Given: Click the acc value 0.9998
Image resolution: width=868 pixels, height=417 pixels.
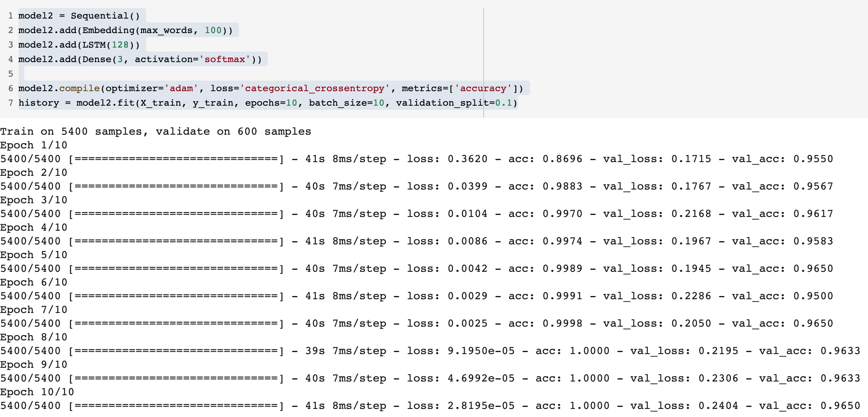Looking at the screenshot, I should pyautogui.click(x=563, y=323).
